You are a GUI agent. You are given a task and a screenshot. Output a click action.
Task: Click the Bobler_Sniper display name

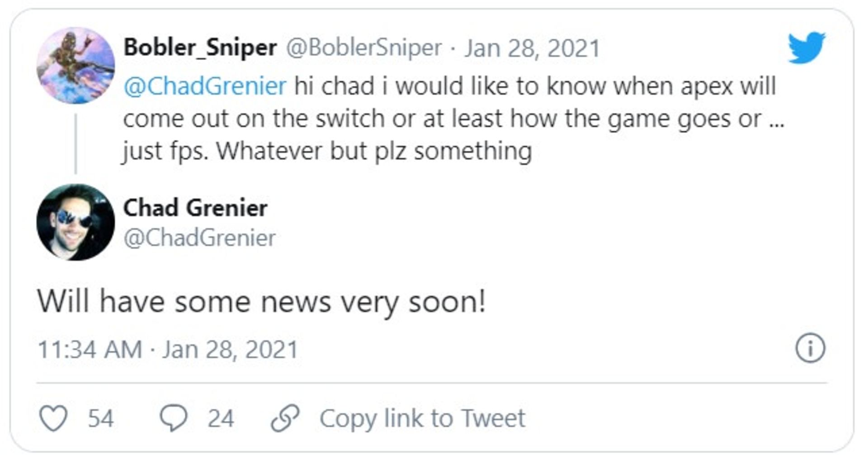tap(200, 47)
